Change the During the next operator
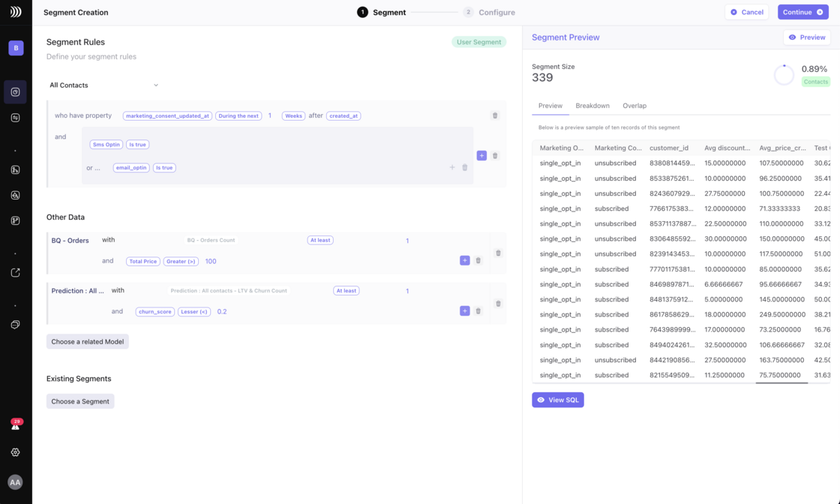The image size is (840, 504). point(238,115)
